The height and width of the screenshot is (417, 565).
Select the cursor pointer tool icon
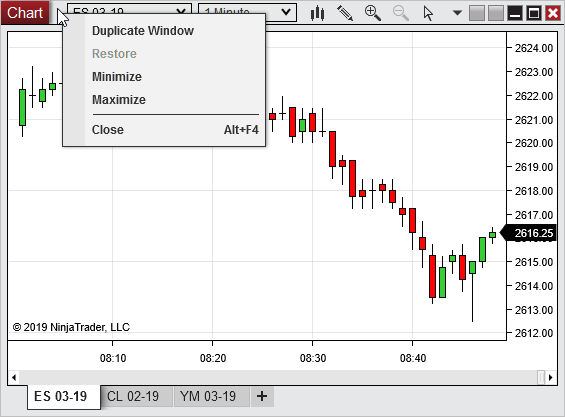[428, 13]
